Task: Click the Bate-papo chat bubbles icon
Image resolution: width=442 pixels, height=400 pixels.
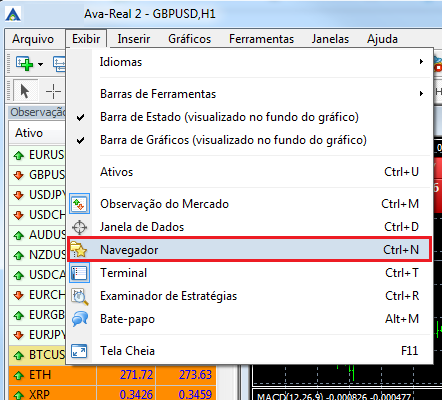Action: click(80, 319)
